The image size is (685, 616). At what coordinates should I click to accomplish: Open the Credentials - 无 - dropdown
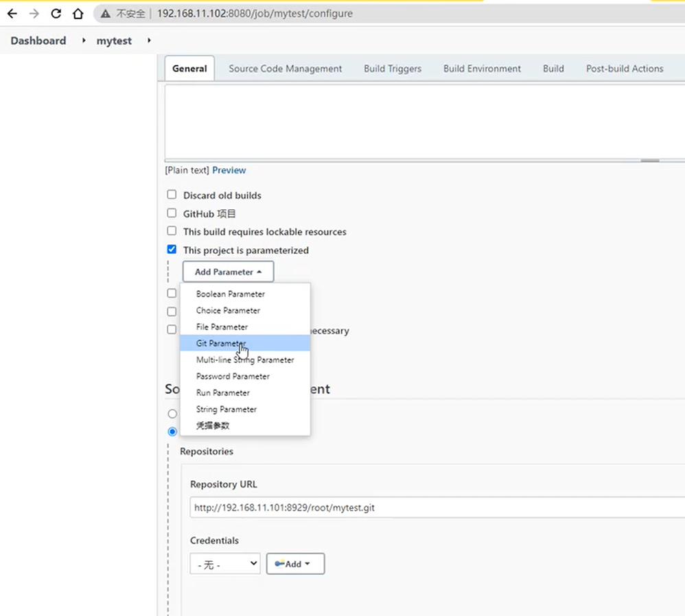pyautogui.click(x=225, y=564)
